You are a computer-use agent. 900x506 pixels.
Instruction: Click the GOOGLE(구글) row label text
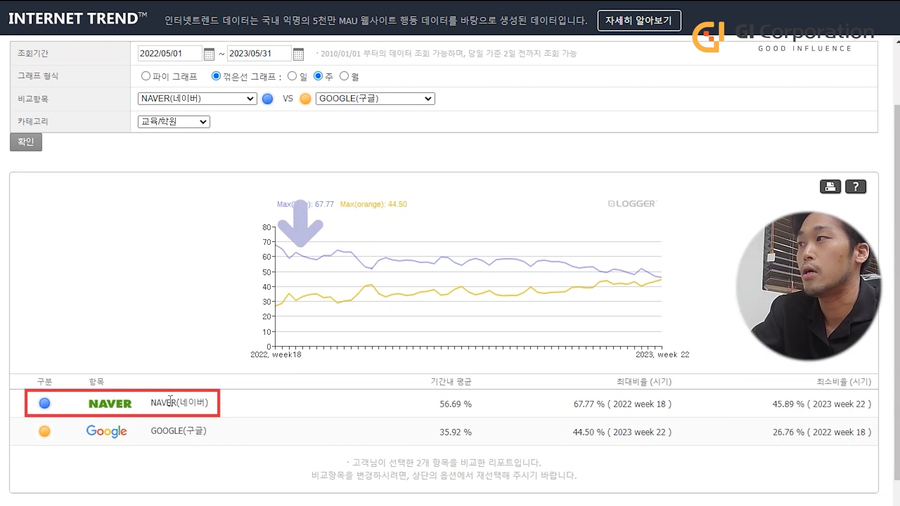(x=179, y=431)
